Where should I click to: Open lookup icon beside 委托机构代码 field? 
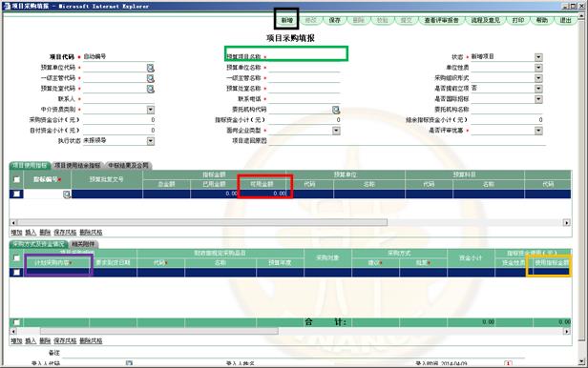[336, 110]
